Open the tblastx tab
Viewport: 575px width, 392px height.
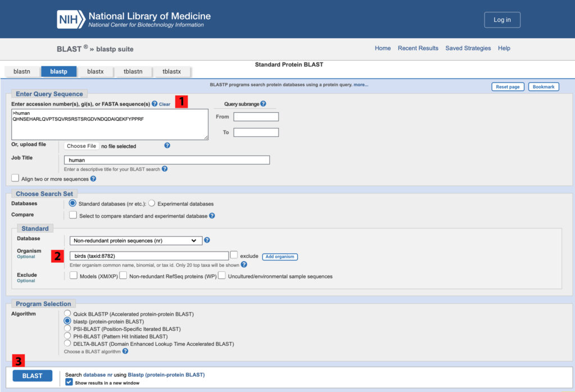(172, 71)
